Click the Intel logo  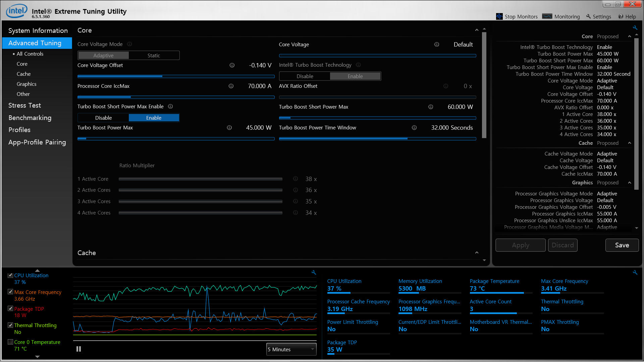tap(16, 11)
